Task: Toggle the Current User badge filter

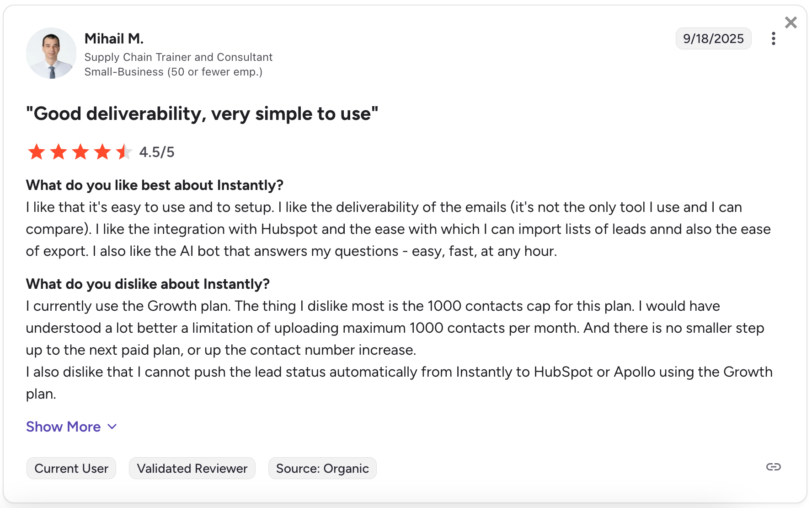Action: [x=71, y=468]
